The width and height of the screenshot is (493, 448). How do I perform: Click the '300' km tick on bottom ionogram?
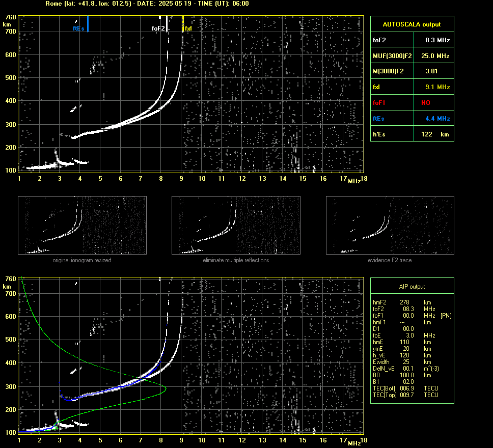[x=11, y=387]
